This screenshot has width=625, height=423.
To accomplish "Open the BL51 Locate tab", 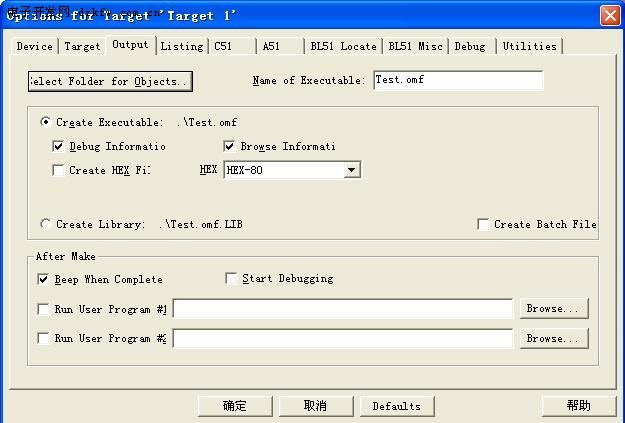I will 343,46.
